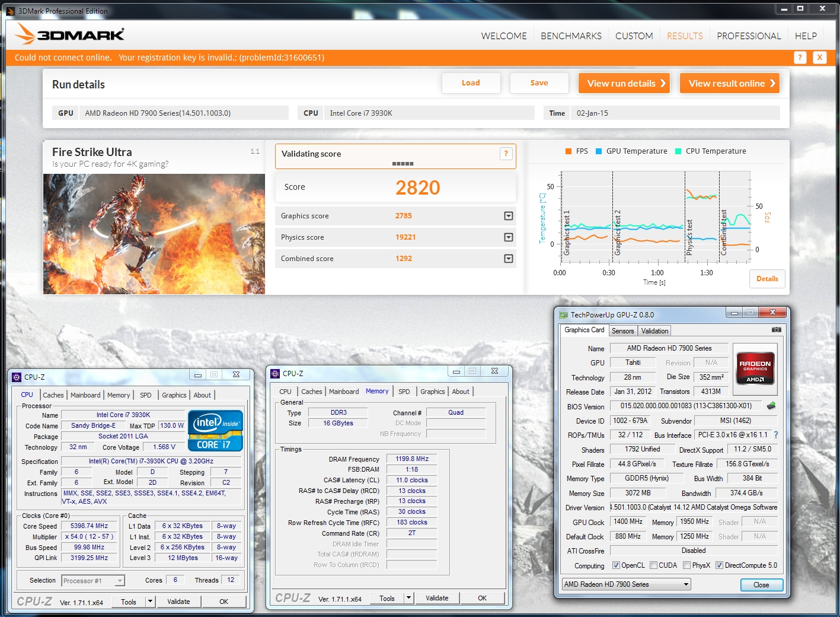Open the RESULTS tab

[x=685, y=36]
